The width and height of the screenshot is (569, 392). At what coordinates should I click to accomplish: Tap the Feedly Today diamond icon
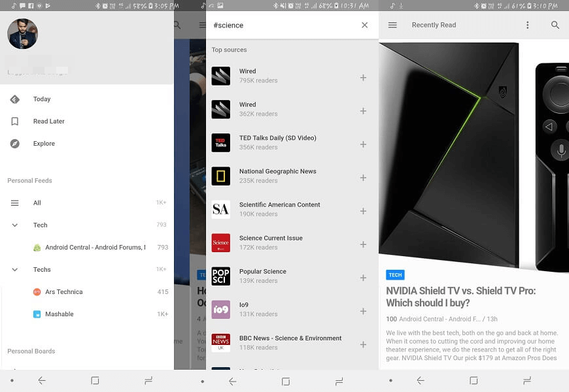pyautogui.click(x=15, y=99)
